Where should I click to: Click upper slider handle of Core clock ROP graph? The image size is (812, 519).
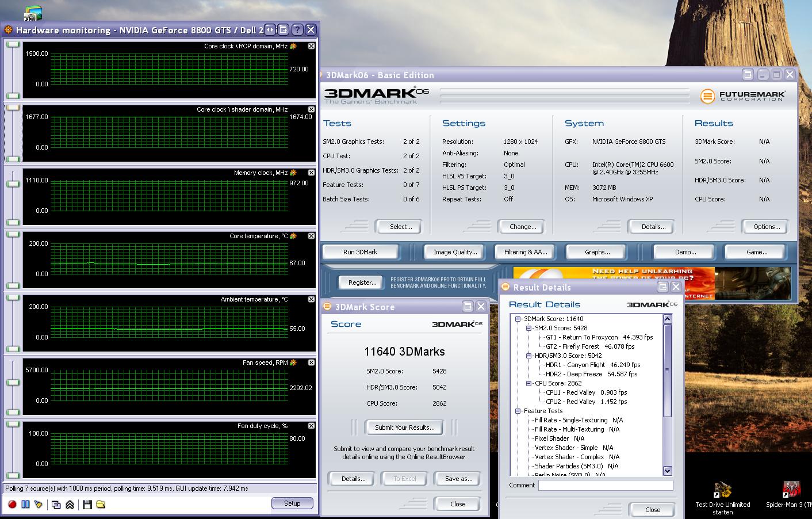13,45
